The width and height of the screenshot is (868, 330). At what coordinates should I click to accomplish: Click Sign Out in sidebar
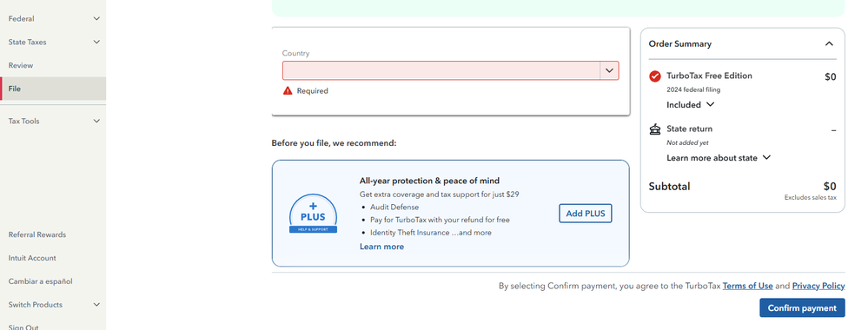[x=23, y=327]
